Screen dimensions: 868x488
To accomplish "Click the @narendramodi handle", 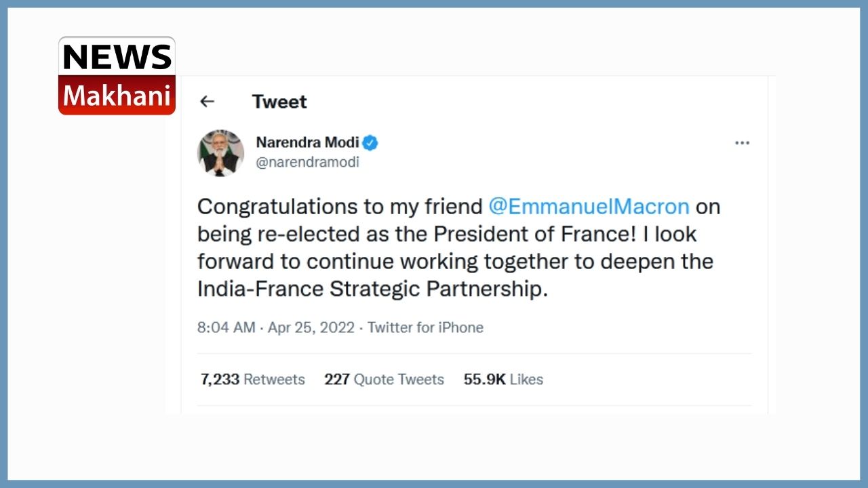I will pyautogui.click(x=307, y=163).
